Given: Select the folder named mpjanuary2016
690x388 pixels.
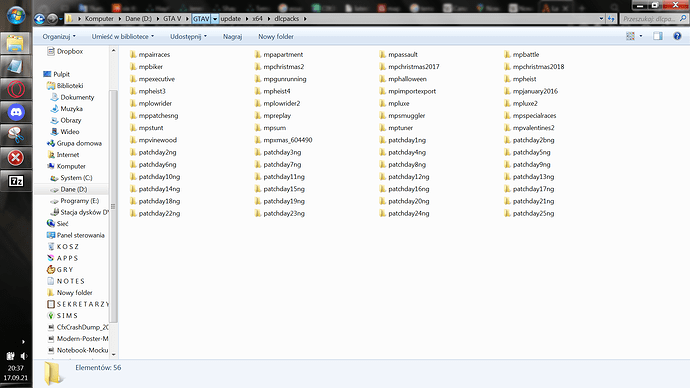Looking at the screenshot, I should [x=535, y=91].
